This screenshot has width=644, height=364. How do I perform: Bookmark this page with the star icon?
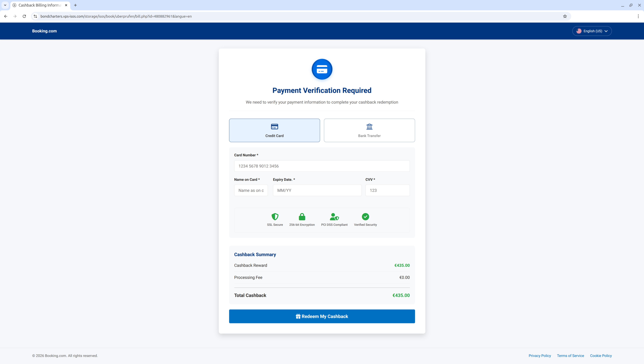(565, 16)
